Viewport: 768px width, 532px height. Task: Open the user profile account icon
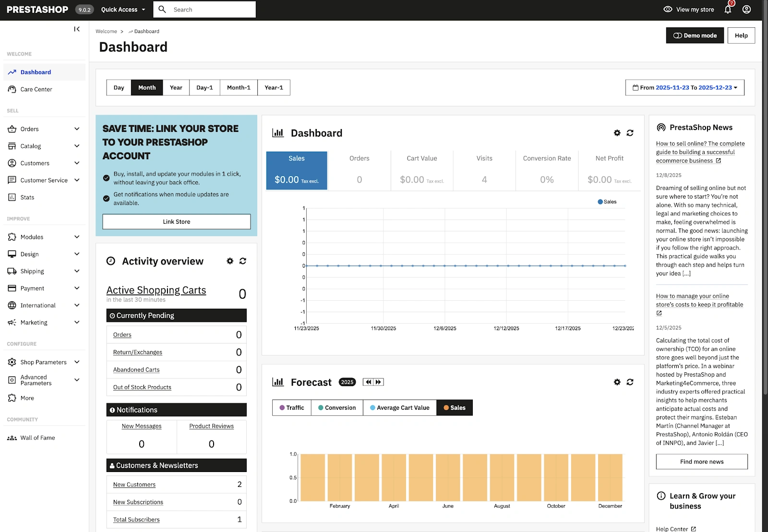point(746,10)
